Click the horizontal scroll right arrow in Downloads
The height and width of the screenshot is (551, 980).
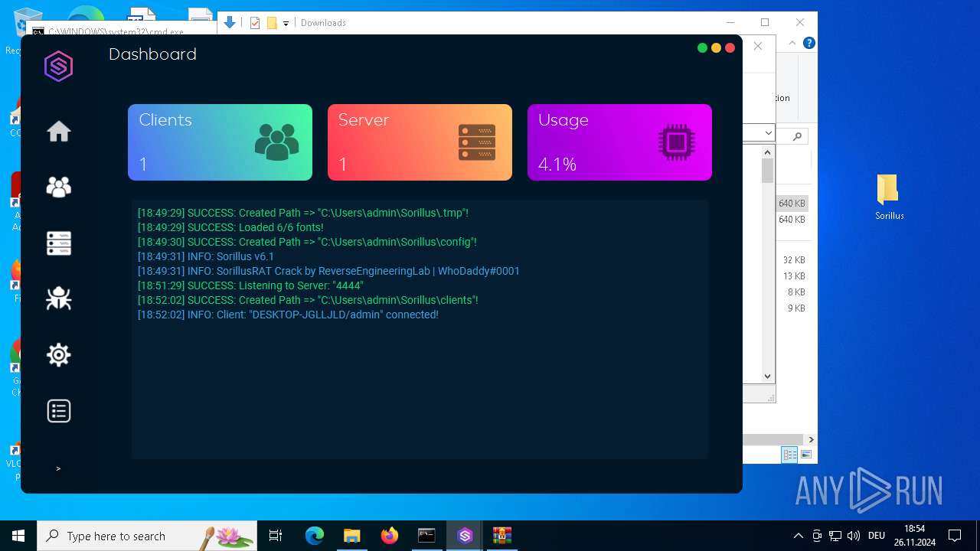click(x=811, y=439)
